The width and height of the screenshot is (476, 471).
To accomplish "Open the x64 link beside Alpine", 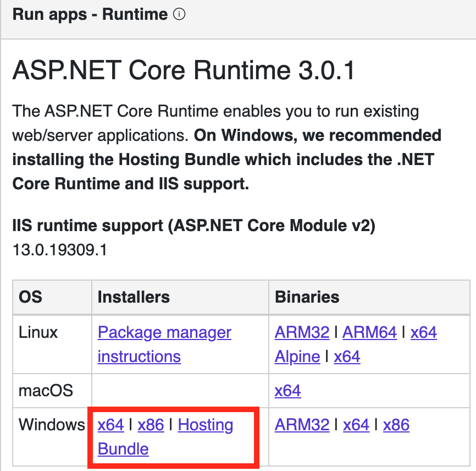I will click(x=347, y=357).
